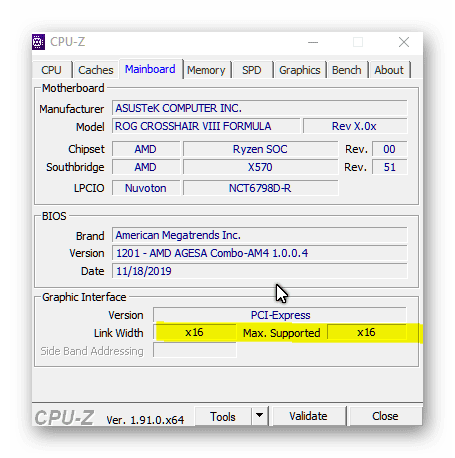Click the PCI-Express version field

coord(280,315)
